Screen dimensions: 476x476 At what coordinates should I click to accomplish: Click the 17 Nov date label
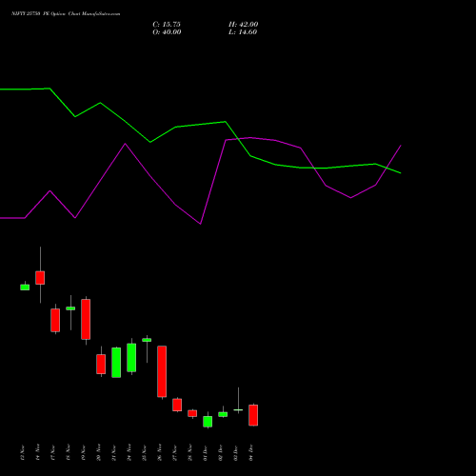pos(53,452)
